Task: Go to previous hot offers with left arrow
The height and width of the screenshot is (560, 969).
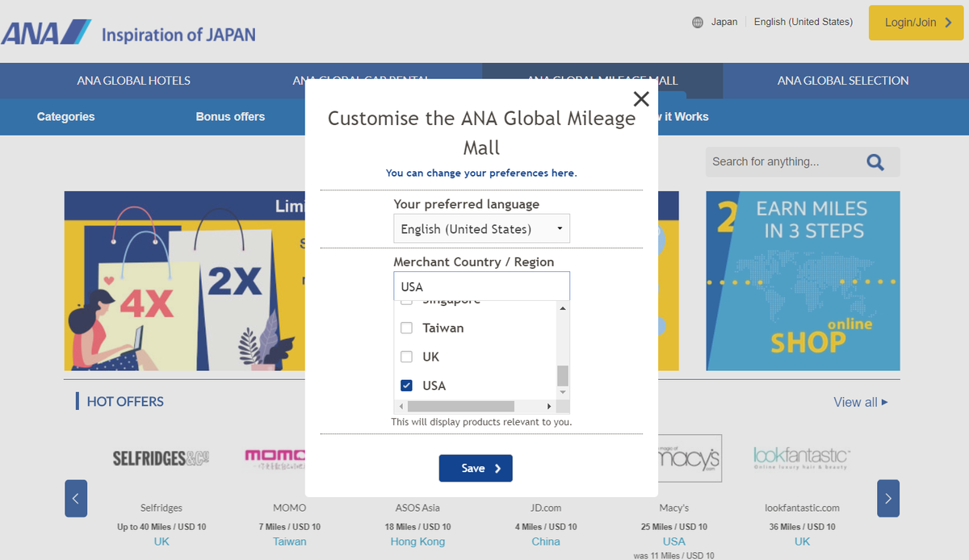Action: pos(75,499)
